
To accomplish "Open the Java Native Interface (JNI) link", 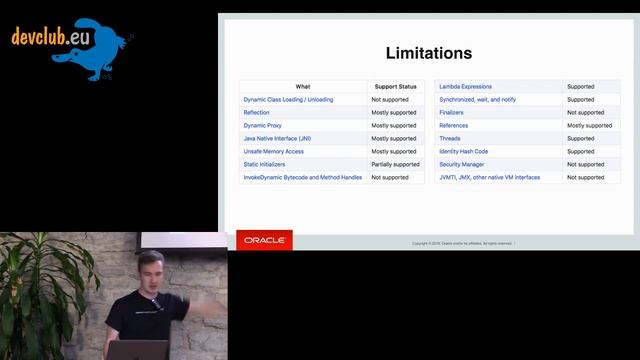I will click(x=277, y=139).
